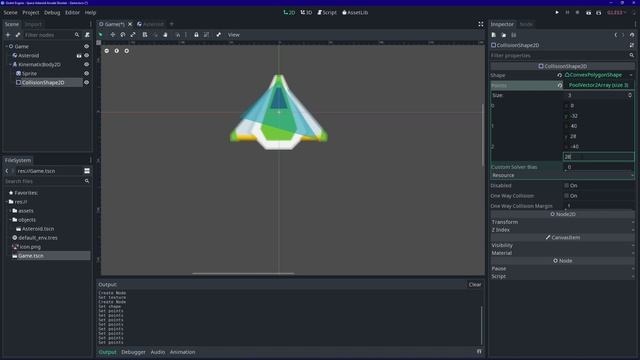Switch to the Node tab
Viewport: 640px width, 360px height.
526,24
